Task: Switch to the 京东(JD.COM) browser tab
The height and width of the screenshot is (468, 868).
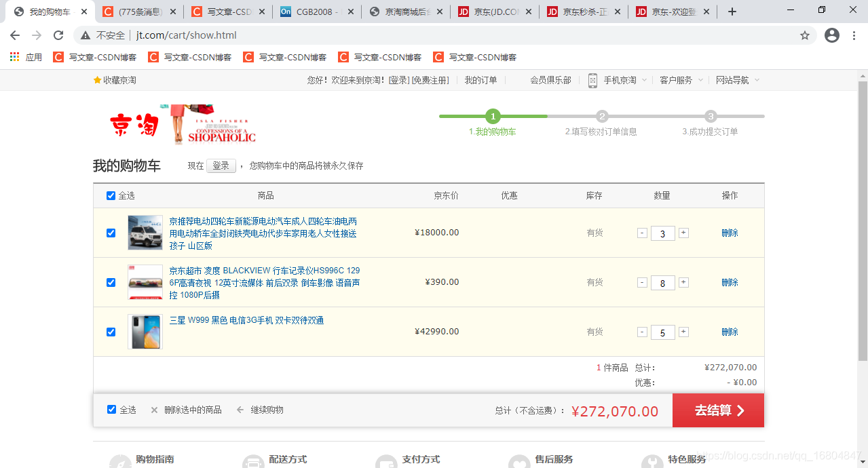Action: click(x=495, y=12)
